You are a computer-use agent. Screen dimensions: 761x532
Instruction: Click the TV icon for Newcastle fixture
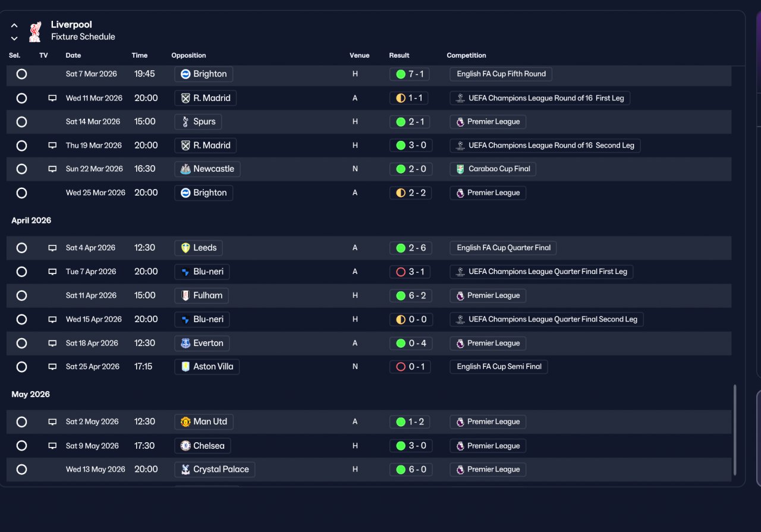(x=52, y=169)
